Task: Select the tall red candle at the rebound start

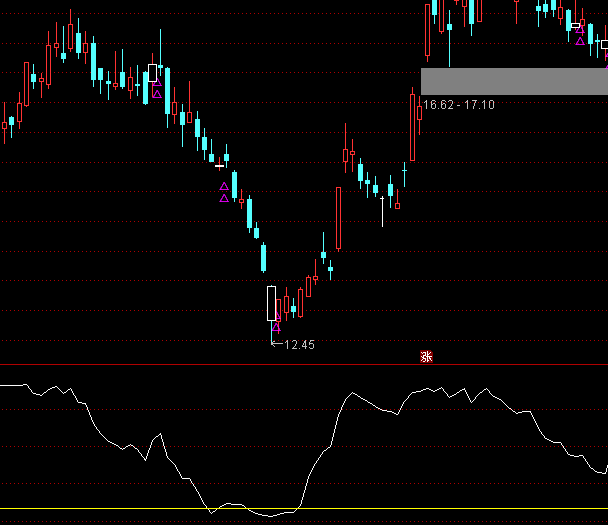Action: tap(339, 218)
